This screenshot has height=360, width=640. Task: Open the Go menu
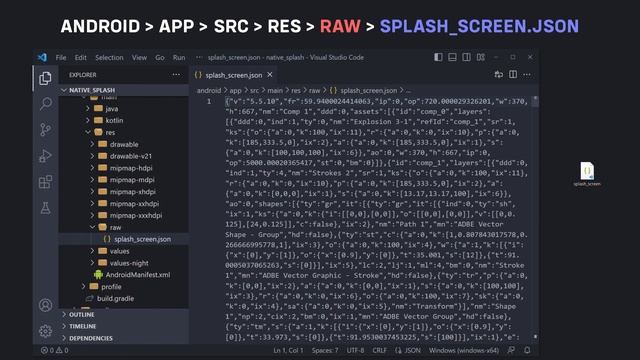(160, 58)
